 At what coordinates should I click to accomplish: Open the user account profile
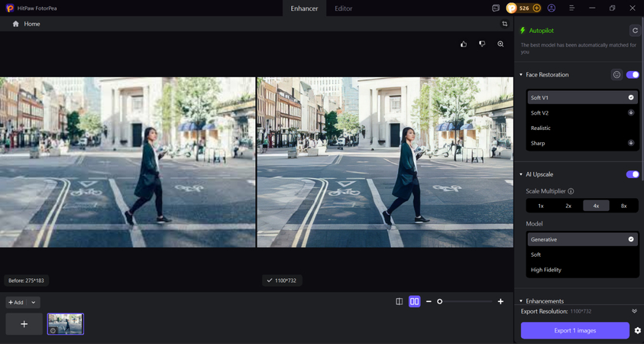point(551,8)
